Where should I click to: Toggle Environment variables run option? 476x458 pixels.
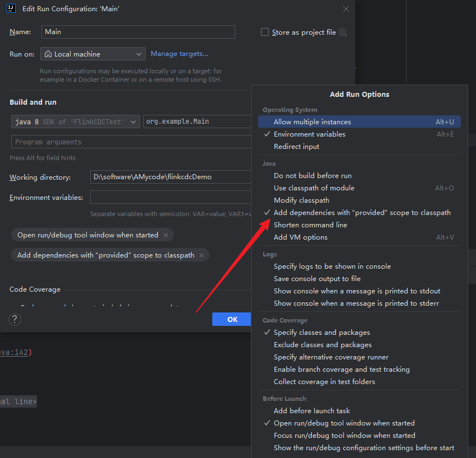pos(309,134)
